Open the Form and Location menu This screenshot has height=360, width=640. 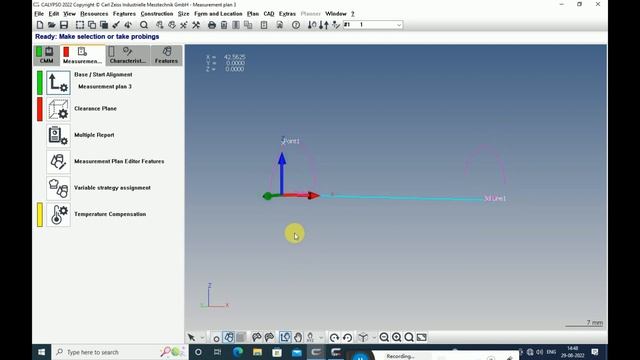coord(218,14)
